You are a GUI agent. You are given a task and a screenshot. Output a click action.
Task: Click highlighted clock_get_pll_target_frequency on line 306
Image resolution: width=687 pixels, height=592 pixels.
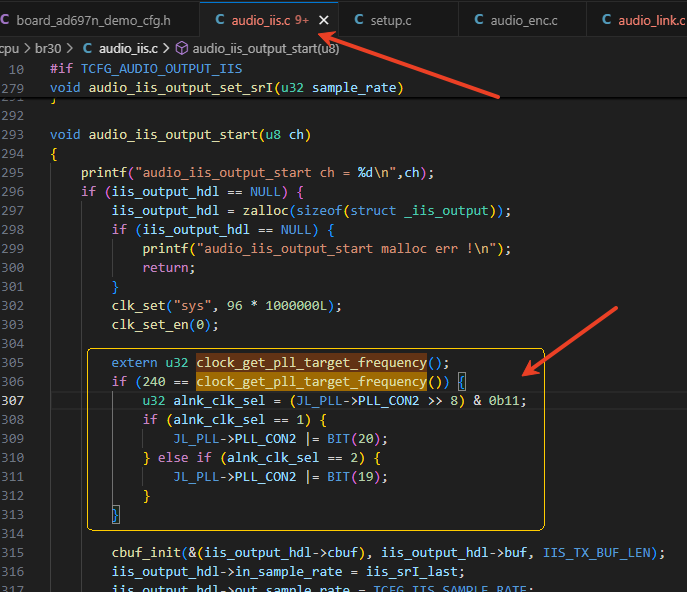[312, 382]
